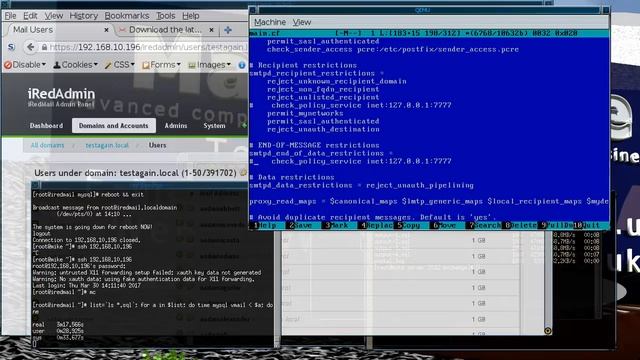Close the Download the lat... tab
640x360 pixels.
[x=211, y=30]
